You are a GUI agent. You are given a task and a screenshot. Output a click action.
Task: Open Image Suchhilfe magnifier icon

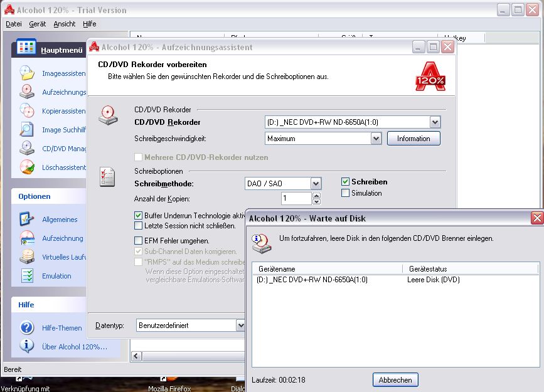click(x=27, y=129)
